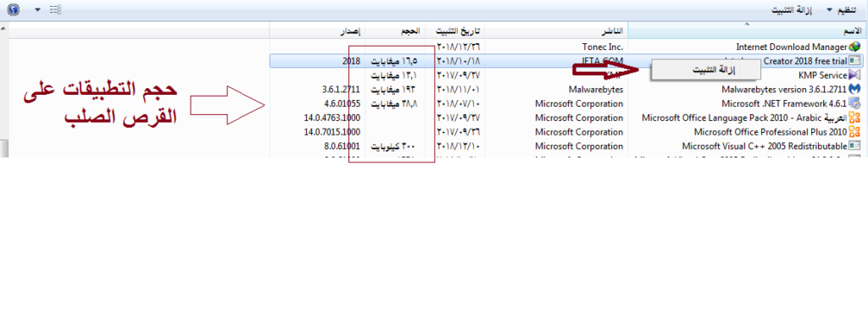
Task: Click install date ٢٠١٨/١١/٠١ in Malwarebytes row
Action: (459, 89)
